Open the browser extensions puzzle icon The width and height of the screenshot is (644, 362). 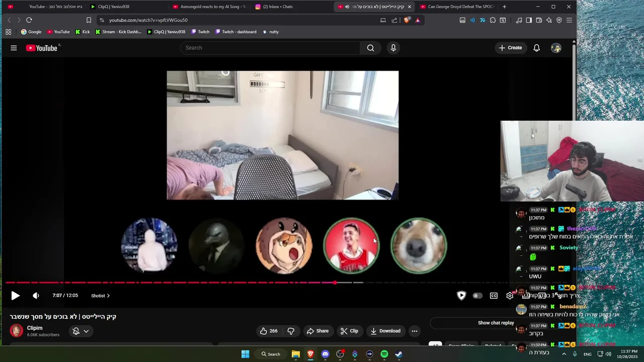click(x=493, y=20)
